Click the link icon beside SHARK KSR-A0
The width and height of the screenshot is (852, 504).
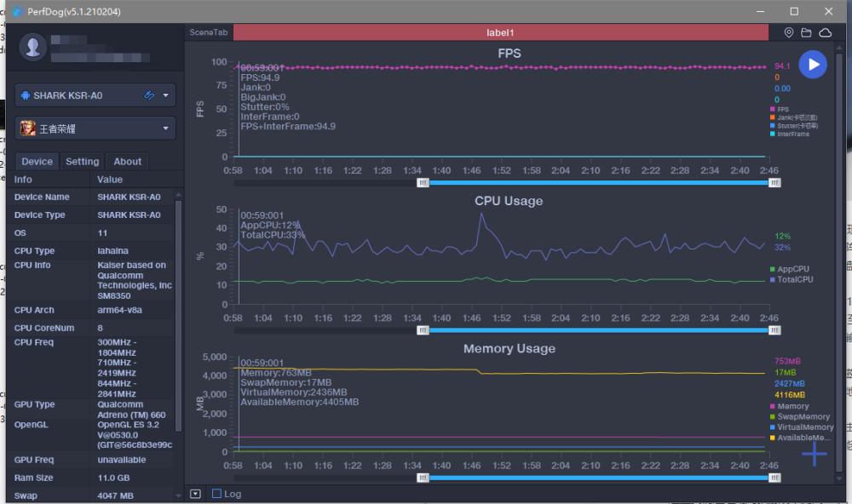pos(149,95)
